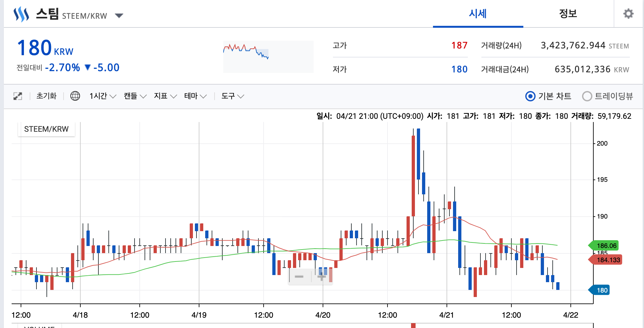Open the 지표 indicators dropdown
Viewport: 644px width, 328px height.
pos(165,96)
